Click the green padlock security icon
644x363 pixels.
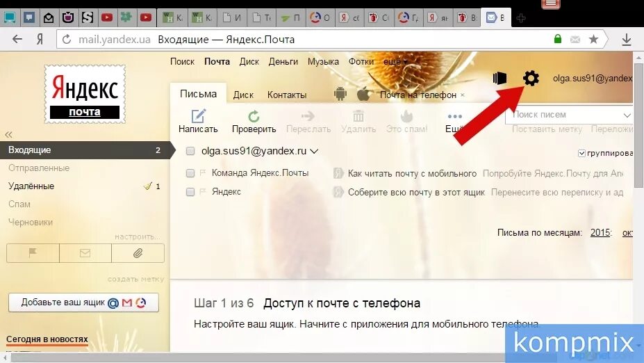point(557,39)
